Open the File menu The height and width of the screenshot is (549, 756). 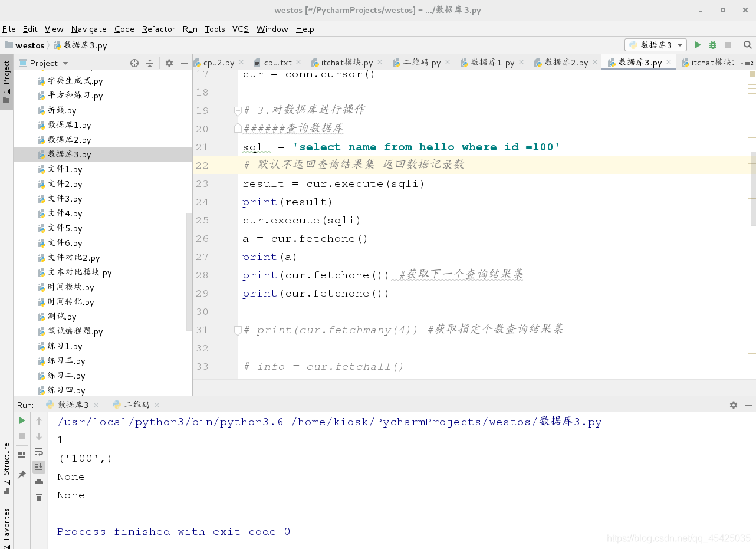click(x=9, y=29)
